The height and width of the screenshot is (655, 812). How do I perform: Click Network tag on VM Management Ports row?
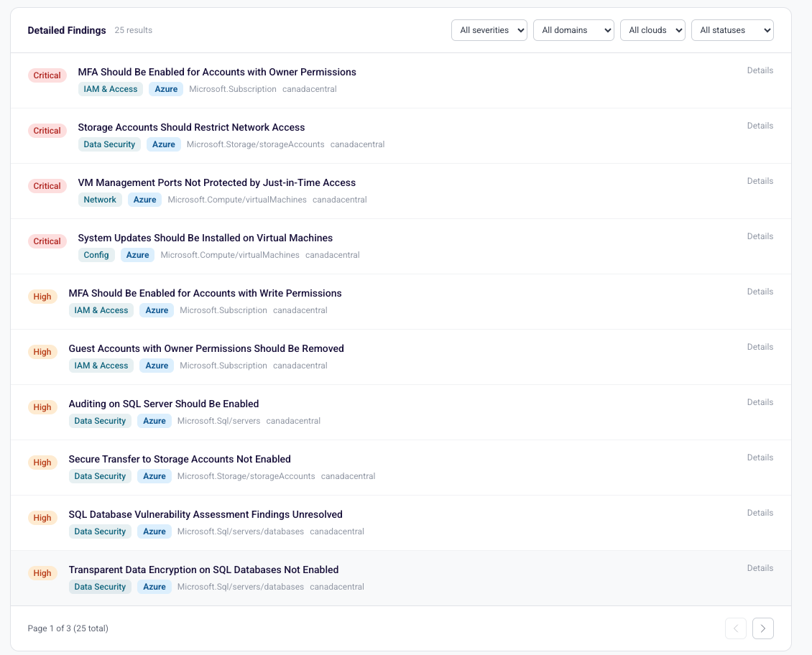click(100, 200)
